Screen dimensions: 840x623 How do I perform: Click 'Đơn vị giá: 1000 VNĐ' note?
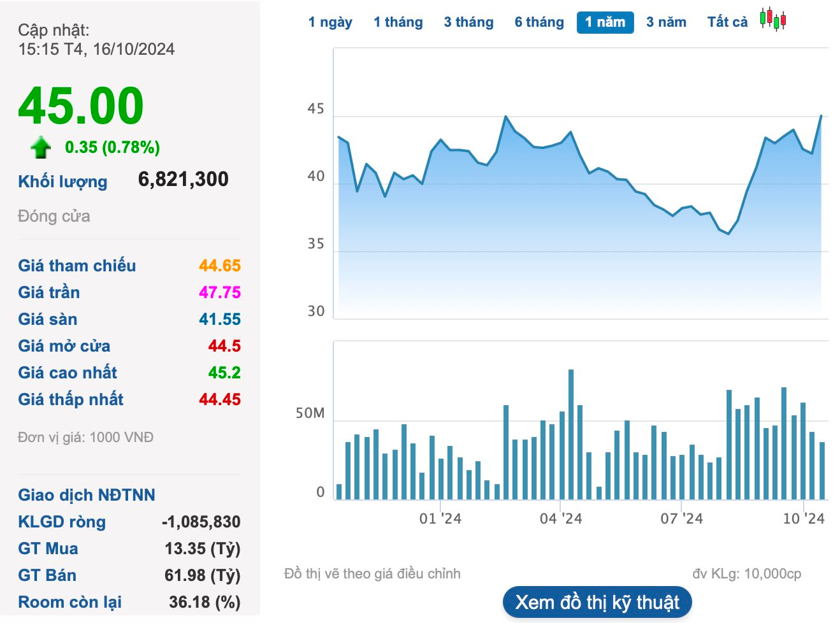[85, 438]
